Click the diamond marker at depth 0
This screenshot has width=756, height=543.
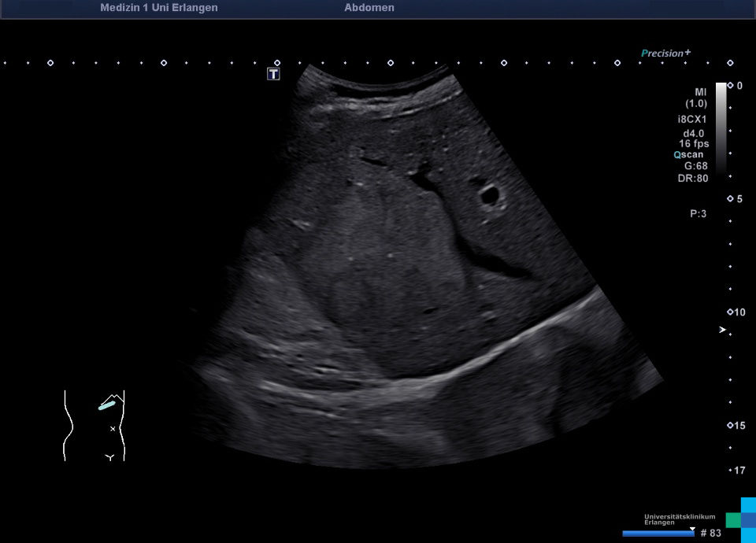[x=730, y=85]
